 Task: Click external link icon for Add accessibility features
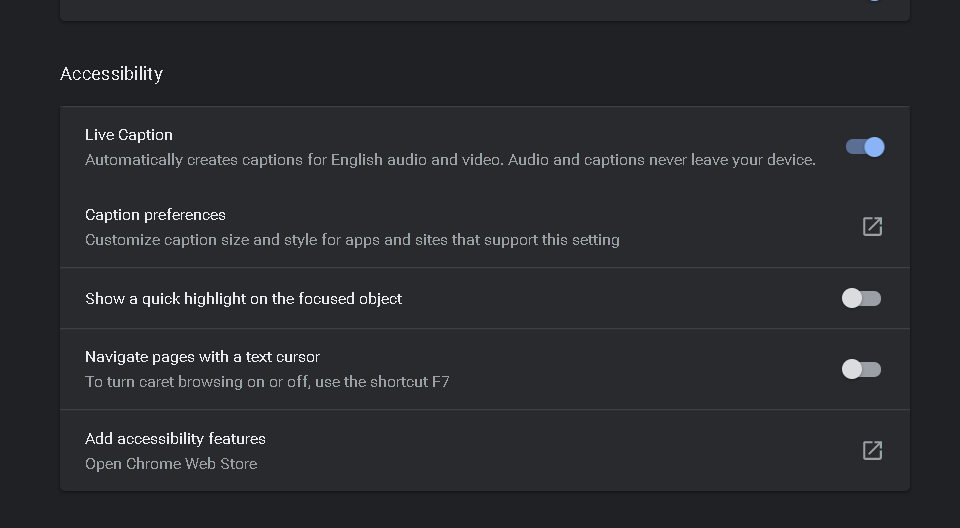pos(872,450)
